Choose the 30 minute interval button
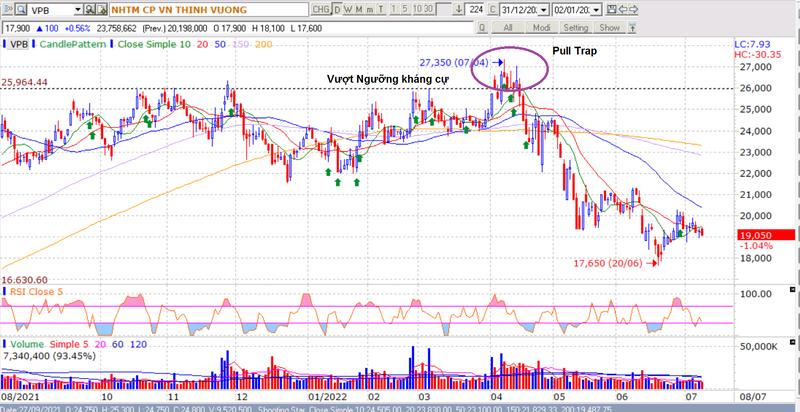Viewport: 800px width, 412px height. [x=429, y=9]
